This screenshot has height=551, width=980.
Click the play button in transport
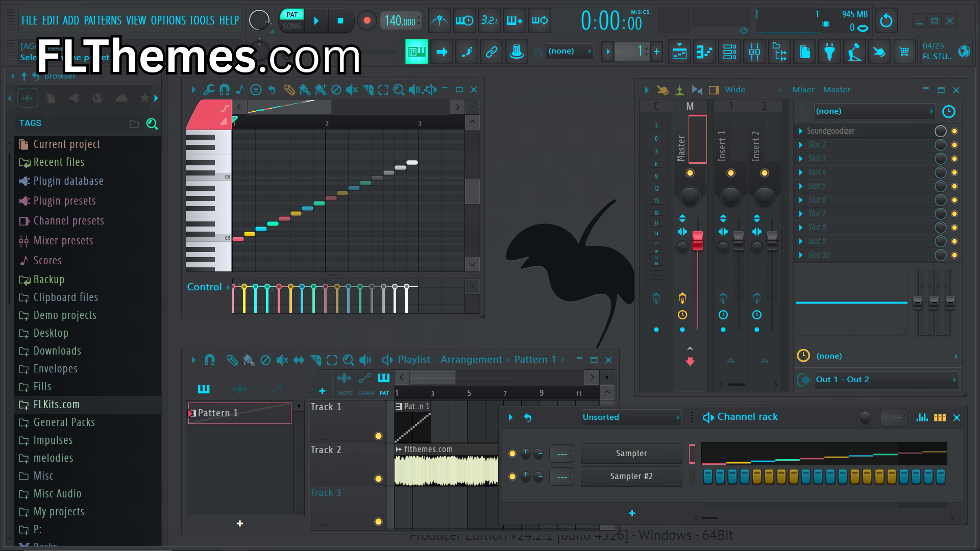click(x=316, y=21)
